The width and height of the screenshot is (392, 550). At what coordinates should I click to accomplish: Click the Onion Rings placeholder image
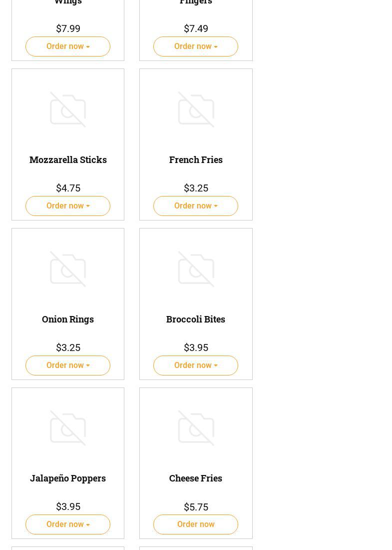(68, 269)
